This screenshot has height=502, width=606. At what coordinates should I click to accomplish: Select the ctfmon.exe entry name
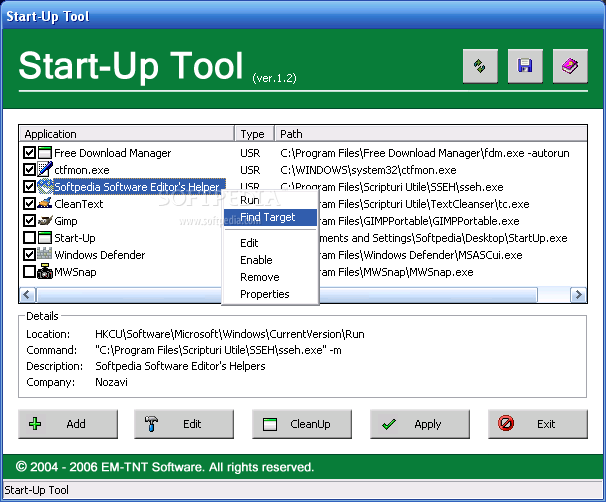pyautogui.click(x=82, y=170)
